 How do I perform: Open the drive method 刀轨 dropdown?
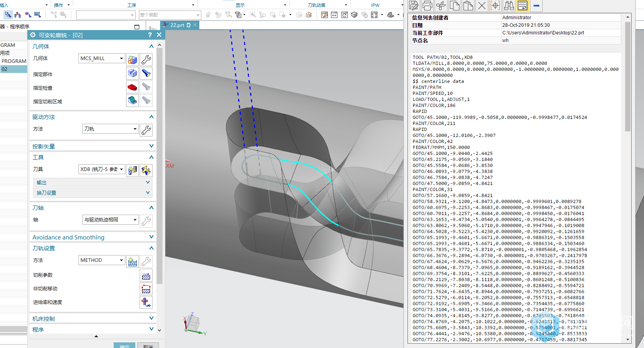(x=110, y=129)
